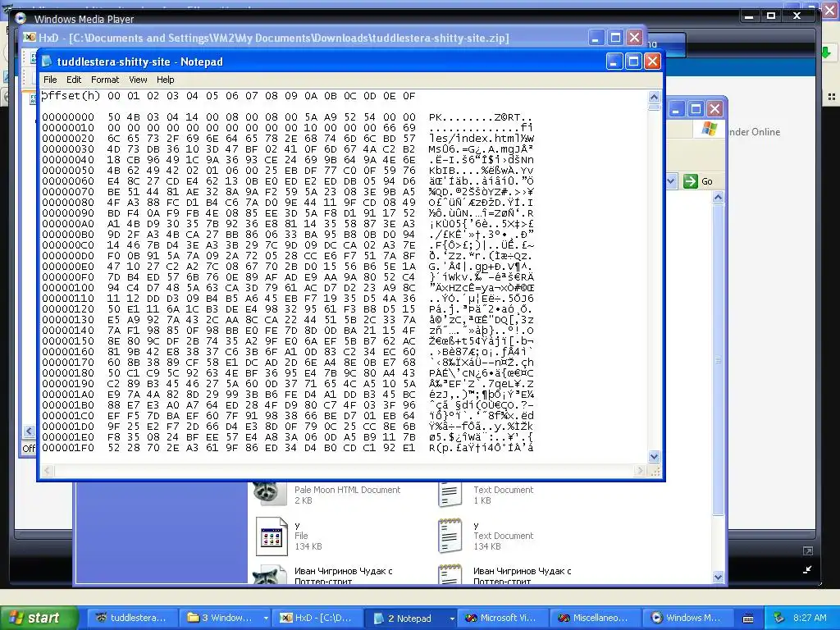This screenshot has height=630, width=840.
Task: Click Notepad vertical scrollbar down arrow
Action: pyautogui.click(x=654, y=456)
